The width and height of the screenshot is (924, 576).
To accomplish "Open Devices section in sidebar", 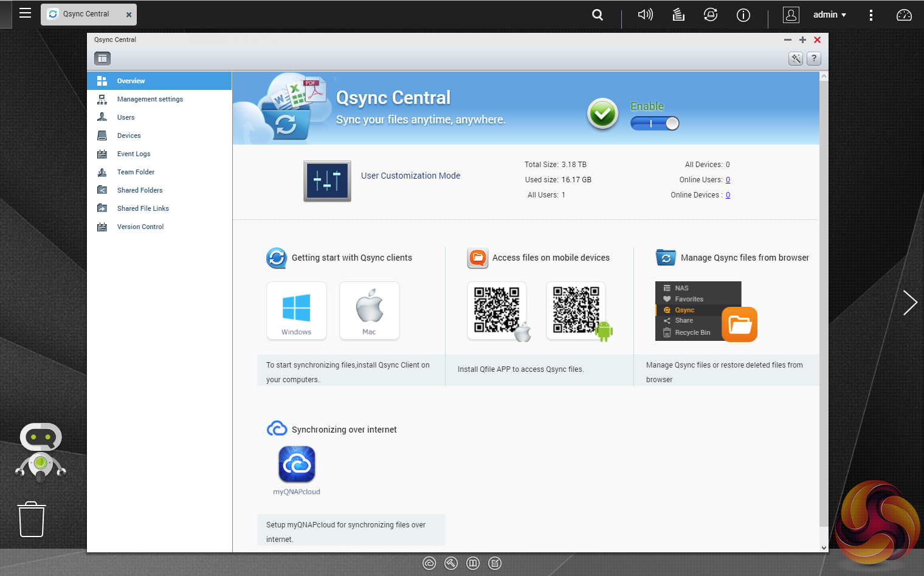I will click(x=159, y=135).
